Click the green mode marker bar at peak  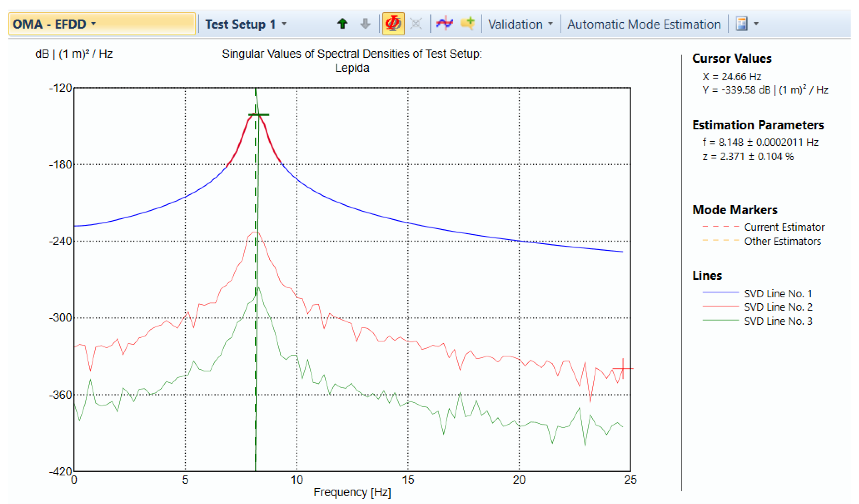click(258, 114)
